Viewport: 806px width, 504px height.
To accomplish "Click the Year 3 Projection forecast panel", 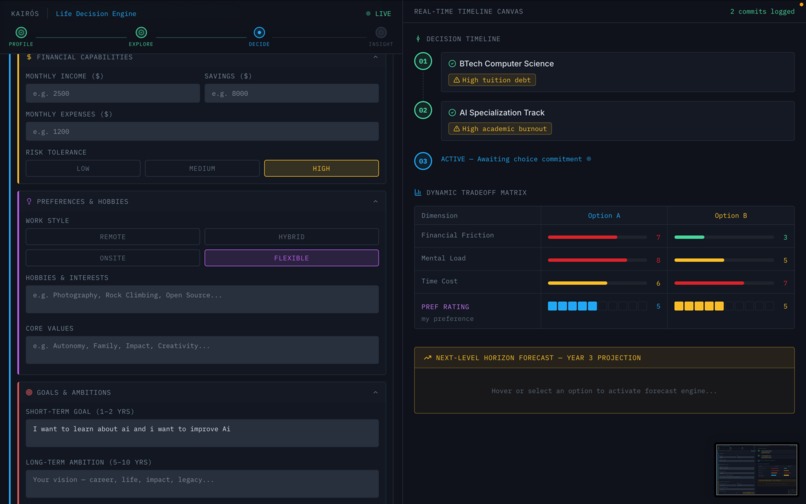I will 604,380.
